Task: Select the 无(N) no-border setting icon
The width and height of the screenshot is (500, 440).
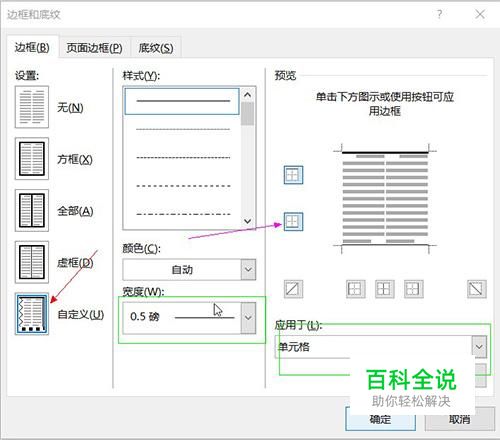Action: [32, 107]
